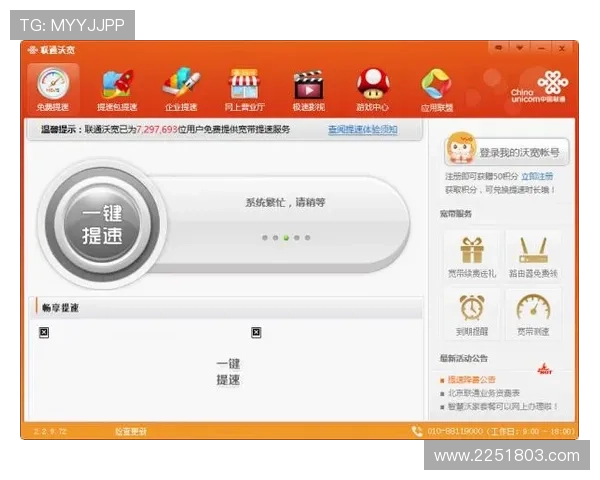Open the 网上营业厅 shop icon
This screenshot has width=600, height=480.
coord(245,90)
